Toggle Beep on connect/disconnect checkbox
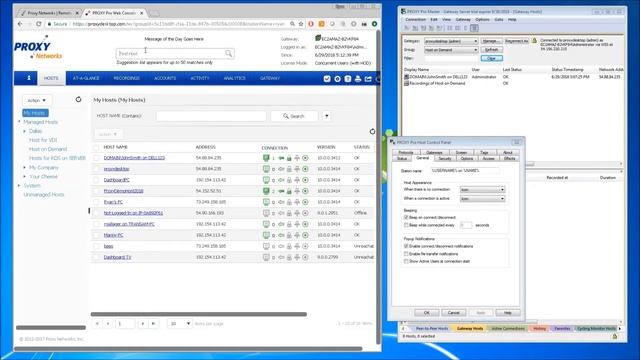Screen dimensions: 640x360 [406, 218]
